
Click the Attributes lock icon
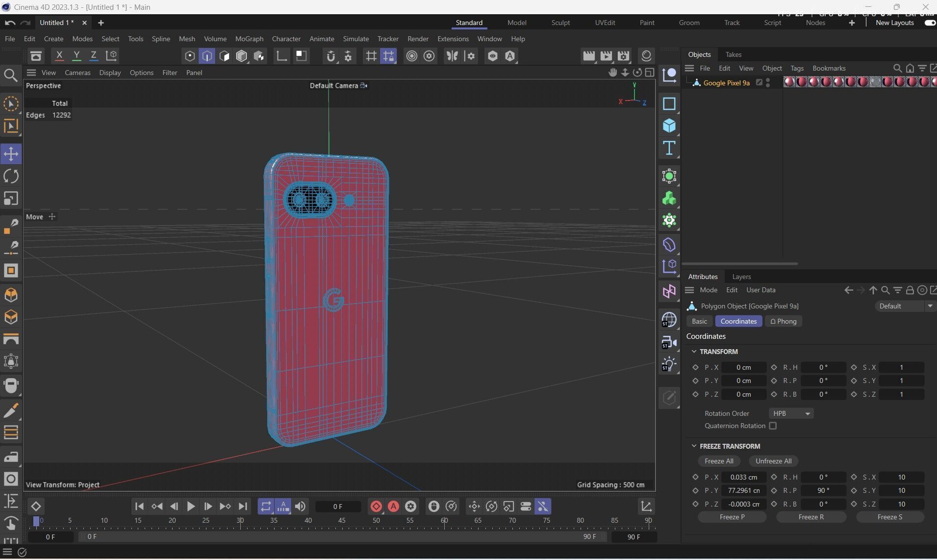pyautogui.click(x=910, y=290)
